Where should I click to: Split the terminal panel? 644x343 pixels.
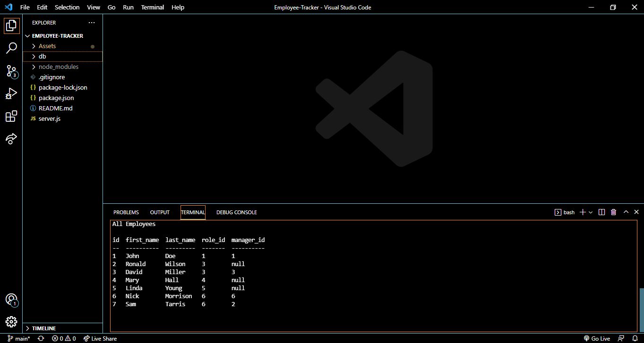click(601, 212)
